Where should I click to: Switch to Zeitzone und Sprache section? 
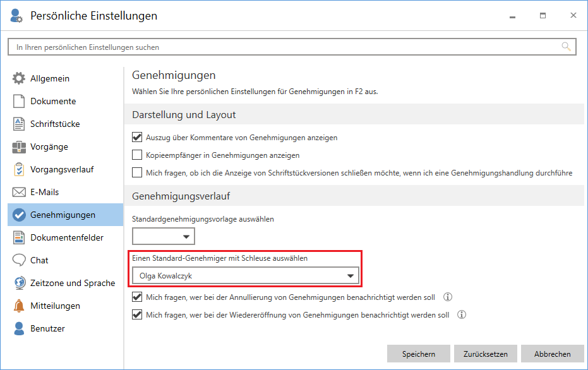point(72,283)
